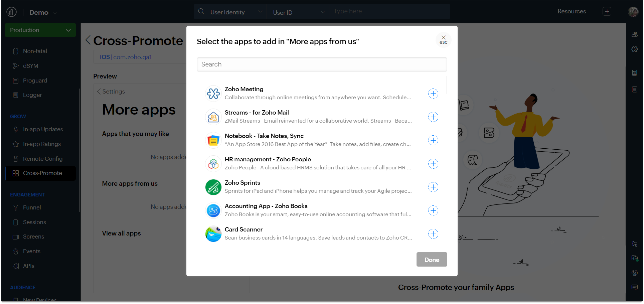Add Accounting App - Zoho Books
This screenshot has height=304, width=644.
pos(433,210)
